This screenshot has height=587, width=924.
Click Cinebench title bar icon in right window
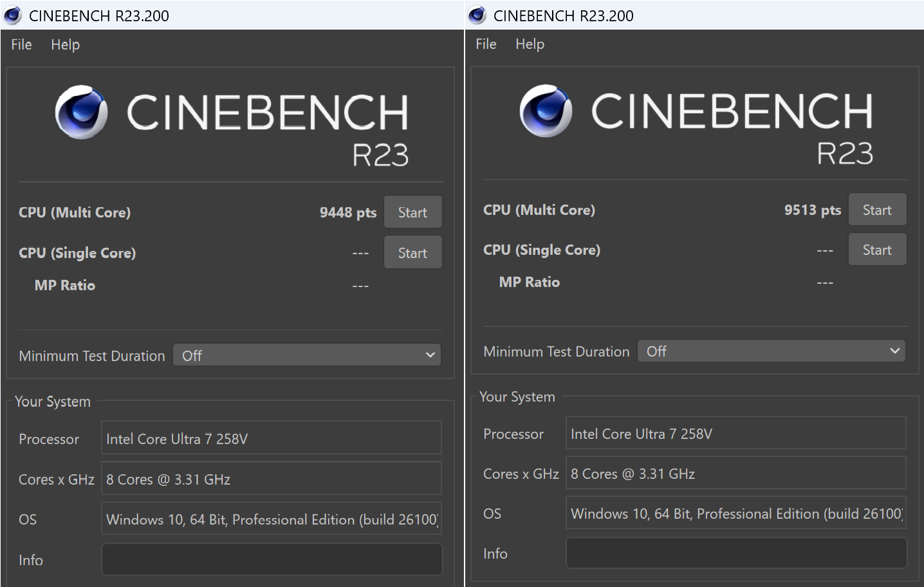(x=477, y=15)
